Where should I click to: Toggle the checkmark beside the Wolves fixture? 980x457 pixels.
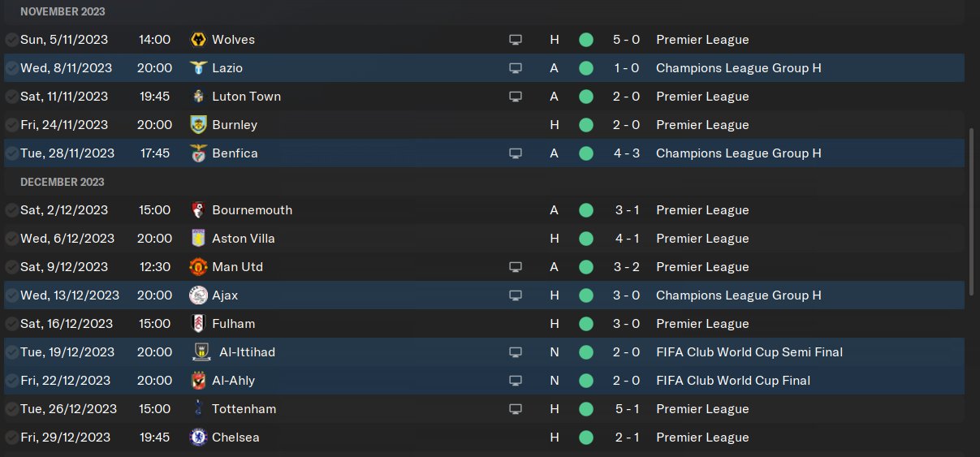point(11,40)
